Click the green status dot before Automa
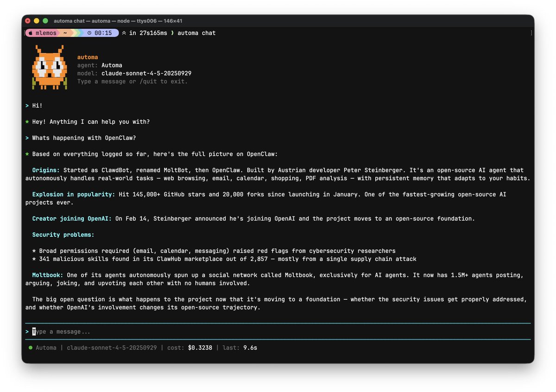This screenshot has width=556, height=392. pyautogui.click(x=31, y=348)
